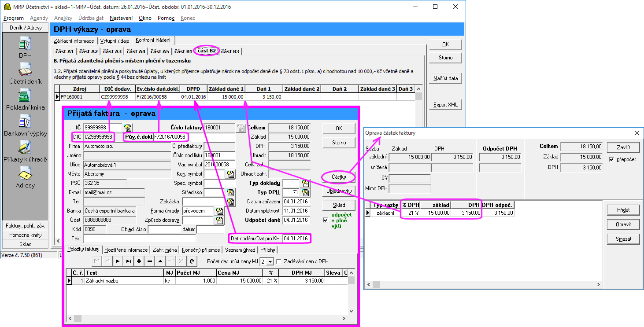Open the DPH module icon
This screenshot has width=644, height=327.
coord(25,44)
